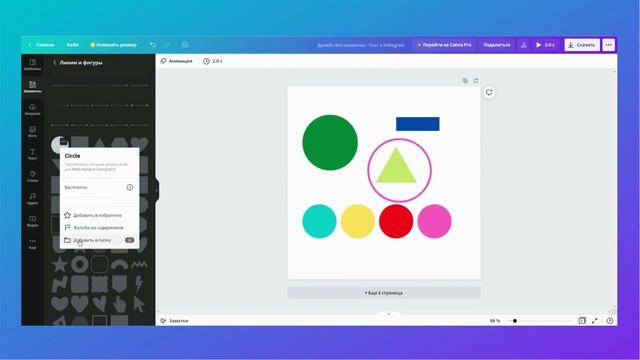Image resolution: width=640 pixels, height=360 pixels.
Task: Add the pointing hand shape
Action: tap(119, 304)
